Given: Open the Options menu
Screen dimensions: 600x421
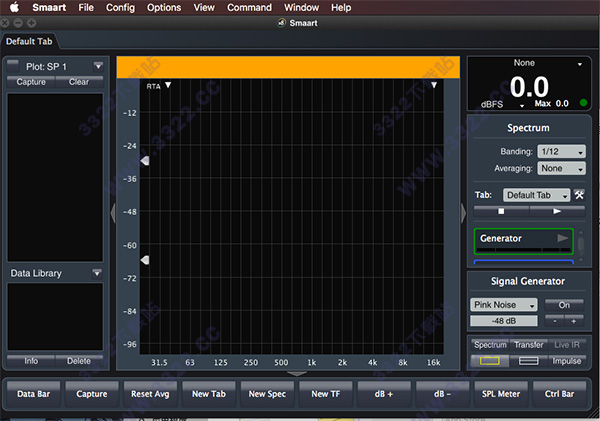Looking at the screenshot, I should coord(164,7).
